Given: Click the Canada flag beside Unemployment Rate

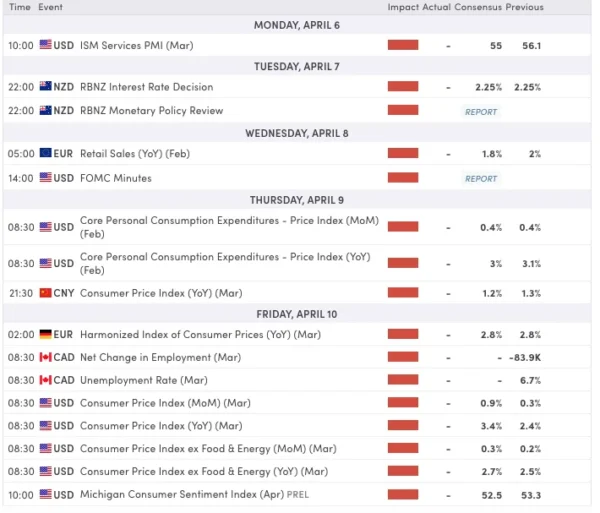Looking at the screenshot, I should click(46, 380).
